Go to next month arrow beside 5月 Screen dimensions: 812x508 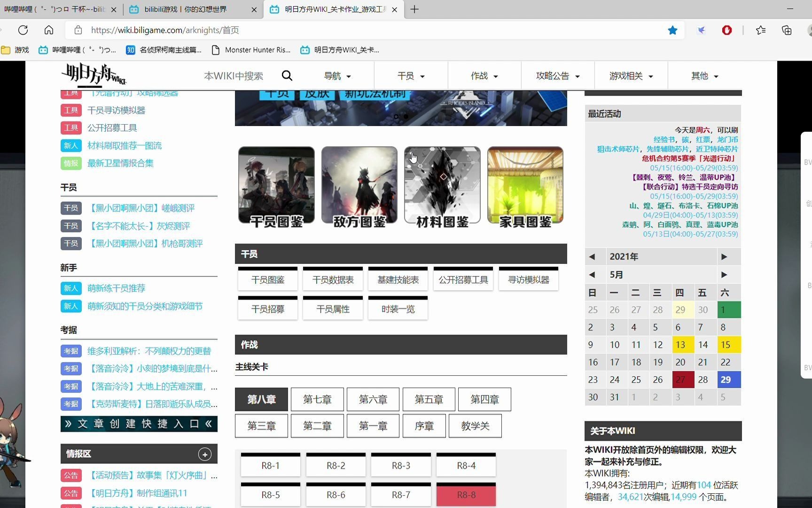724,275
